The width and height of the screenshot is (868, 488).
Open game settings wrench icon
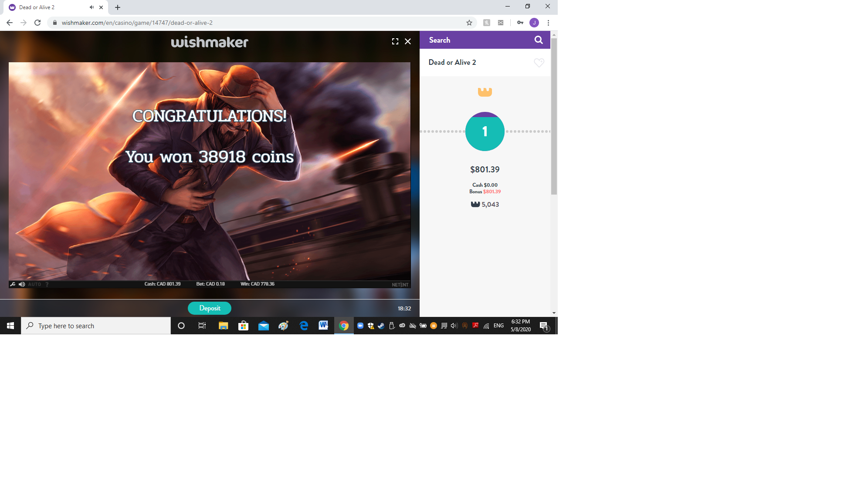pos(13,284)
